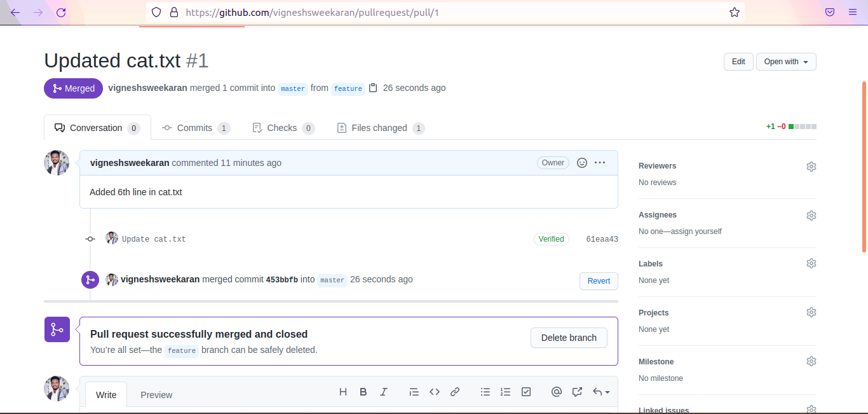
Task: Bookmark this page with star icon
Action: [735, 12]
